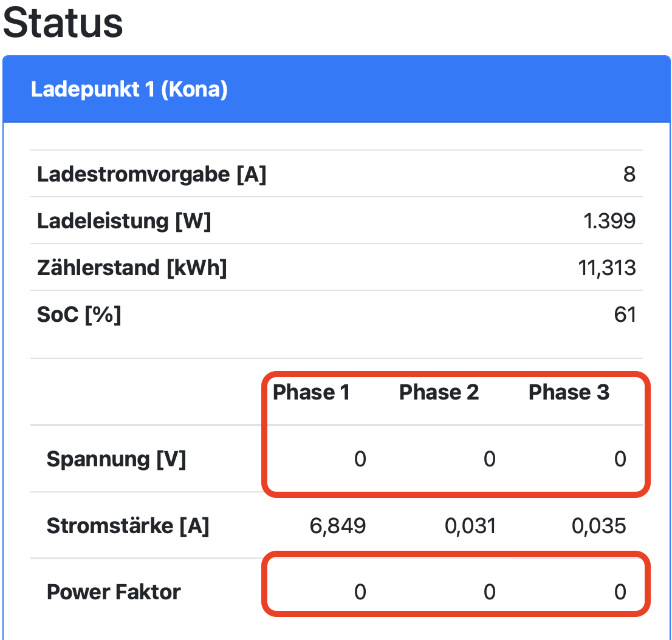Viewport: 672px width, 640px height.
Task: Select the Zählerstand [kWh] label
Action: (132, 267)
